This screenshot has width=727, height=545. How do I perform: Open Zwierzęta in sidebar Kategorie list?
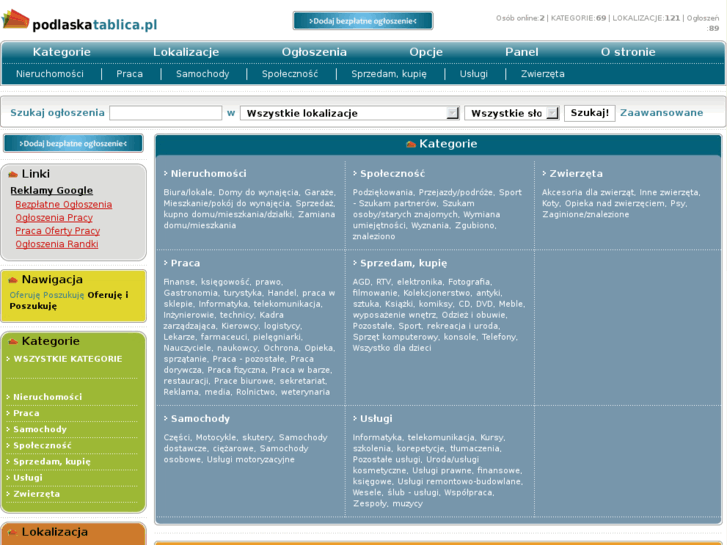36,494
